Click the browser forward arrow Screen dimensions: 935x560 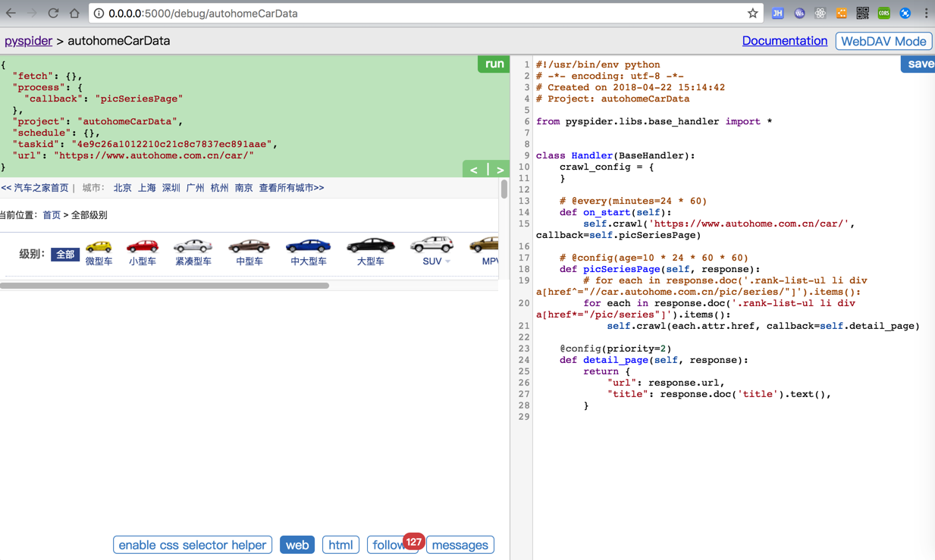coord(32,14)
